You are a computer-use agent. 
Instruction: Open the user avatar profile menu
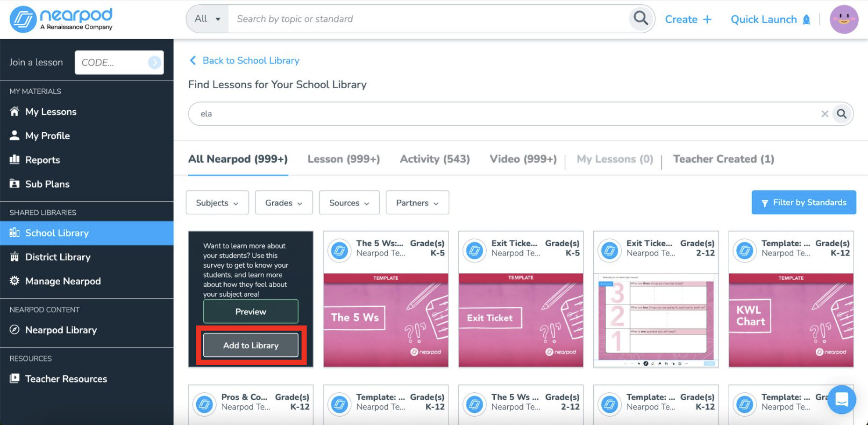pos(844,19)
